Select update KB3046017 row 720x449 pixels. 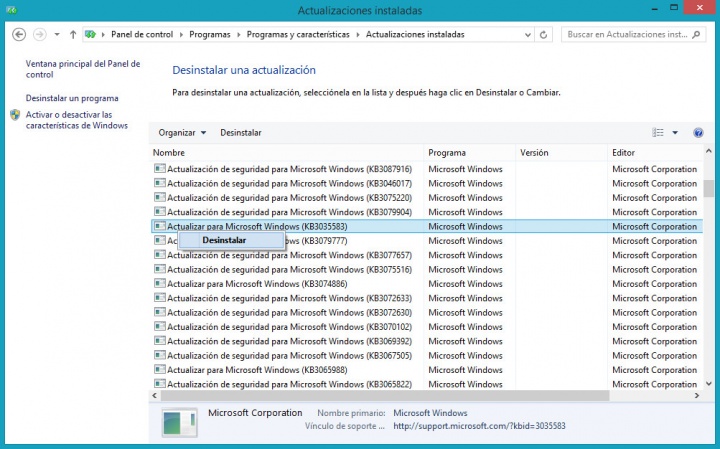pos(427,184)
